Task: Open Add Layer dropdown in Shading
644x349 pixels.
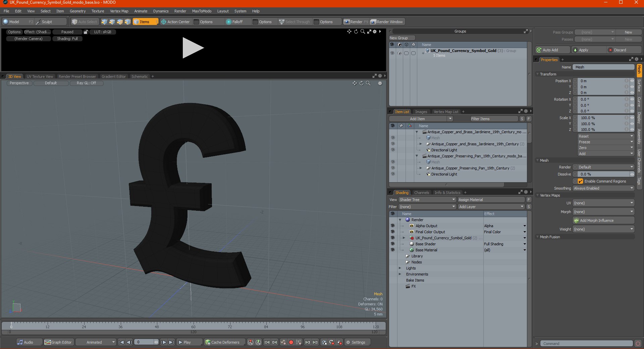Action: (491, 207)
